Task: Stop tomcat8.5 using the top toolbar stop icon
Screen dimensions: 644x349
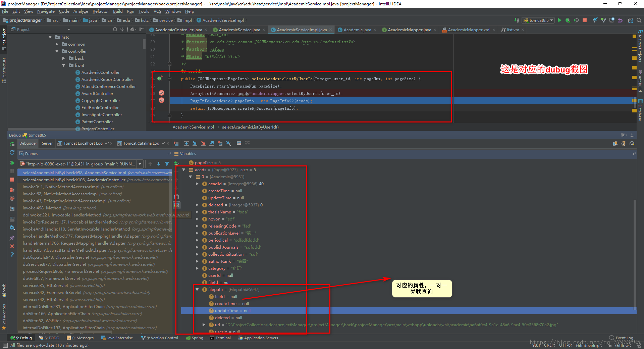Action: (x=585, y=20)
